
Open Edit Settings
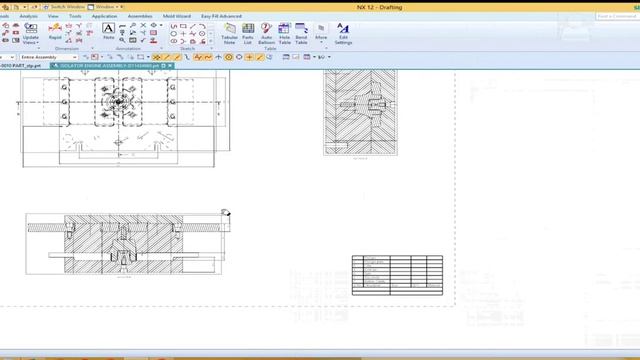pos(343,33)
